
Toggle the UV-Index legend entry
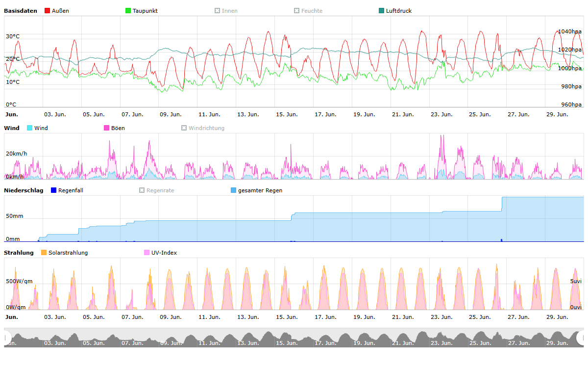(147, 253)
